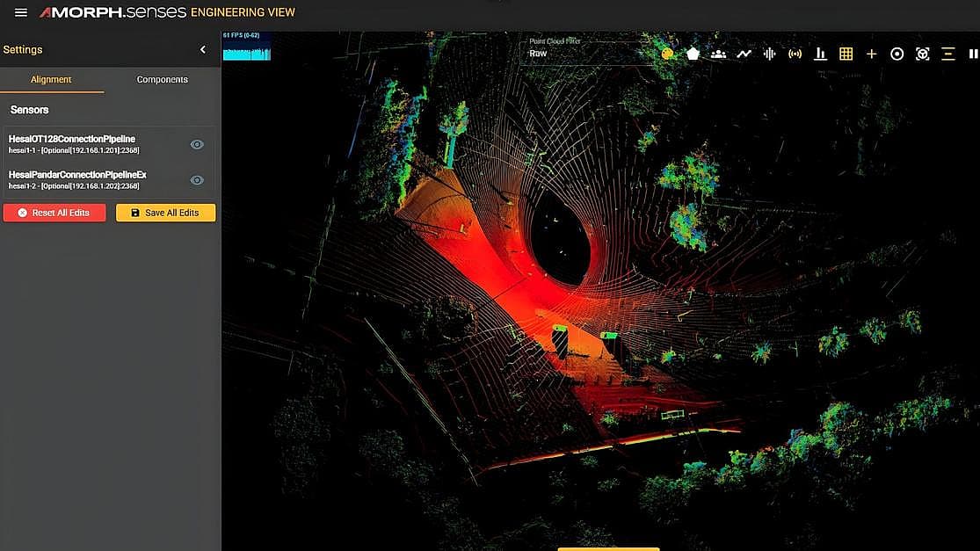
Task: Click the plus crosshair icon
Action: pos(871,54)
